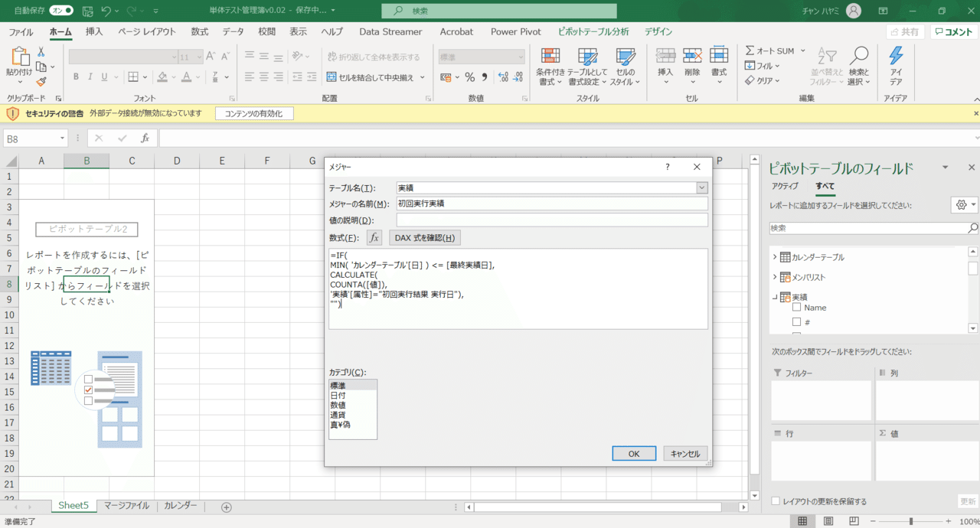This screenshot has width=980, height=528.
Task: Click the add new sheet plus icon
Action: tap(226, 507)
